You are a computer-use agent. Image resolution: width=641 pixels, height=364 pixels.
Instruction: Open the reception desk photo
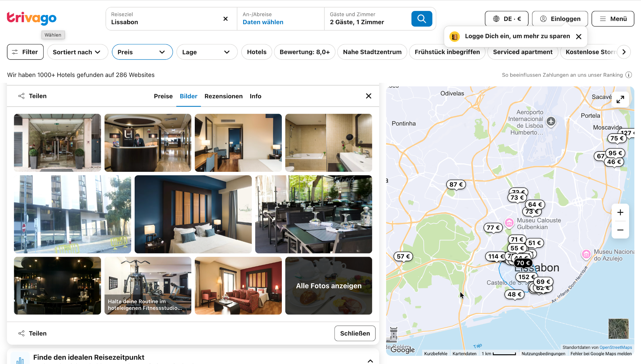(148, 143)
